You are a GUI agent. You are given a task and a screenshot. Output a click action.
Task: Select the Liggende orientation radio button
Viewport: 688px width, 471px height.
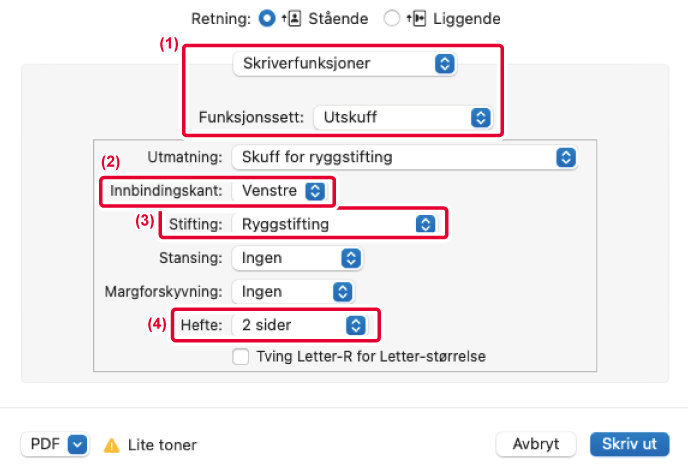coord(391,18)
